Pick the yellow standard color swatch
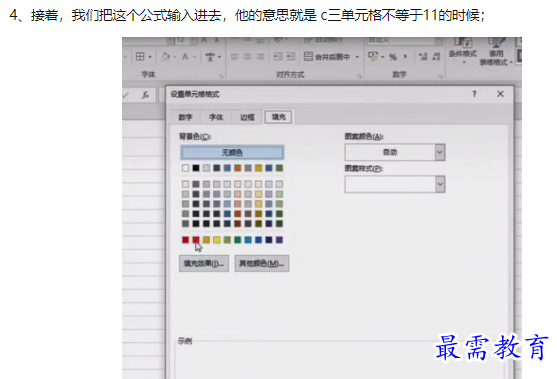Screen dimensions: 557x379 217,240
